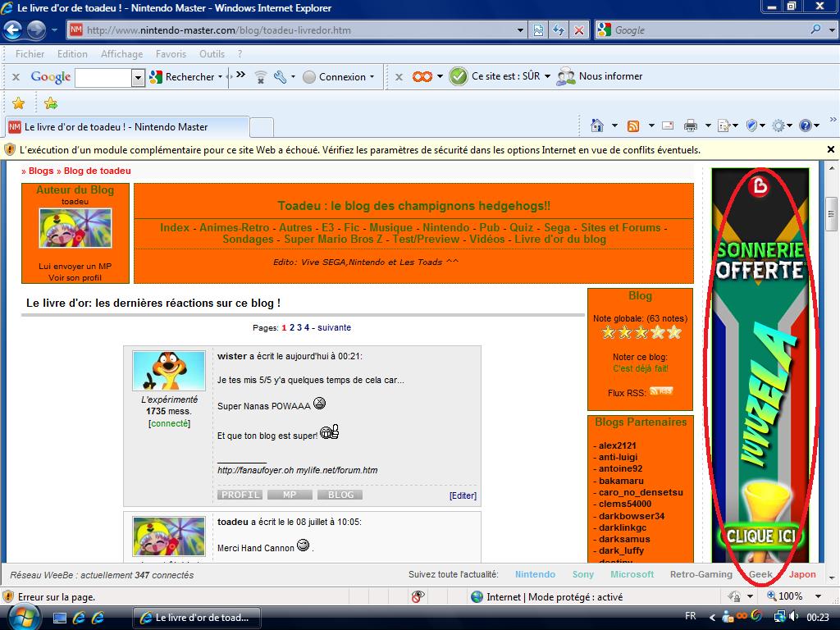Select the Le livre d'or de toadeu tab

pos(127,127)
